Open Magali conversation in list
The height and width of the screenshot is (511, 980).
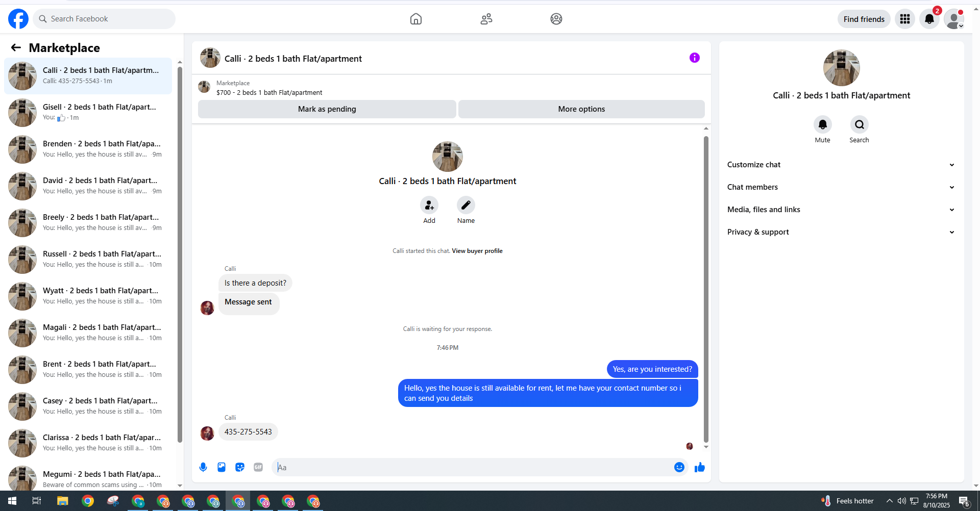88,333
